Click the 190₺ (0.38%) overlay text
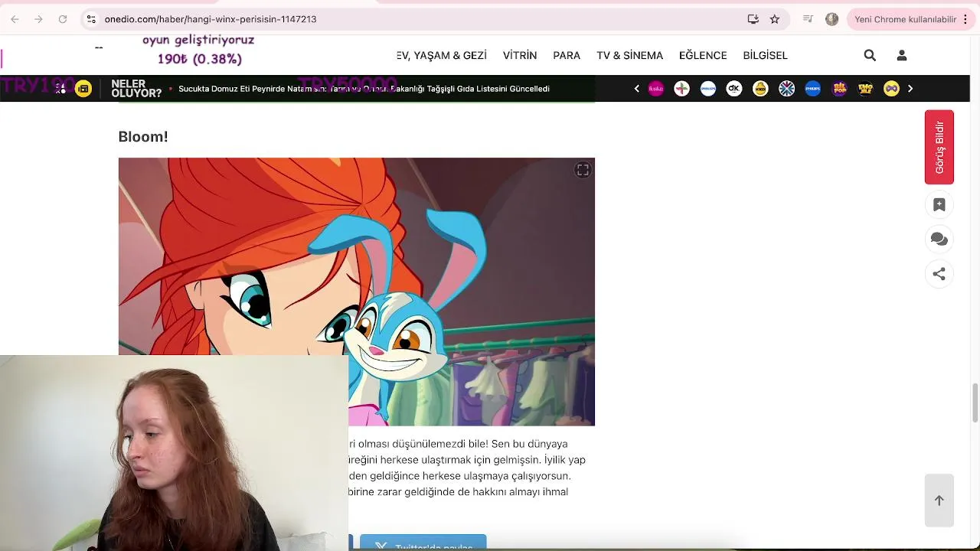 tap(199, 59)
